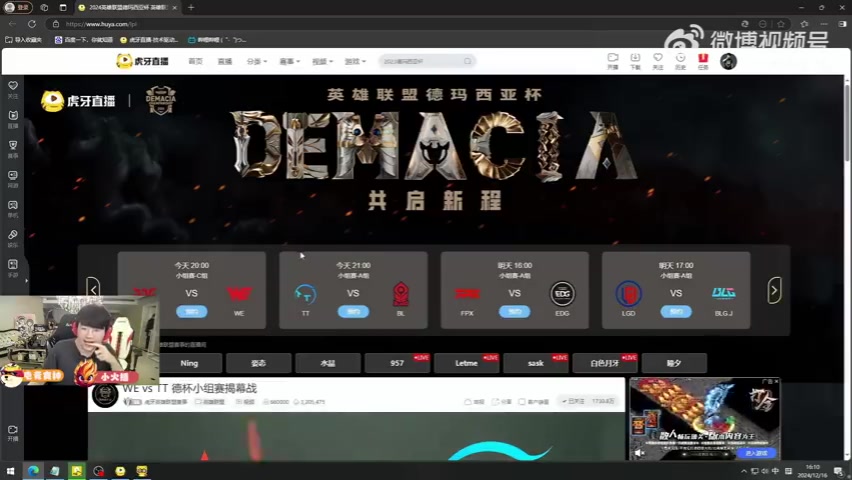Click the streamer avatar beside stream title
852x480 pixels.
click(105, 395)
